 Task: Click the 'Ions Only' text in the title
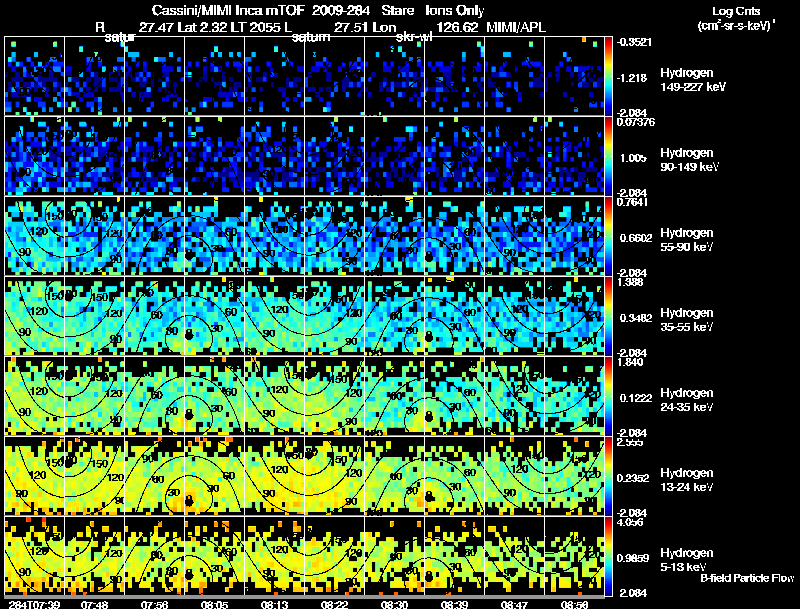(x=455, y=11)
